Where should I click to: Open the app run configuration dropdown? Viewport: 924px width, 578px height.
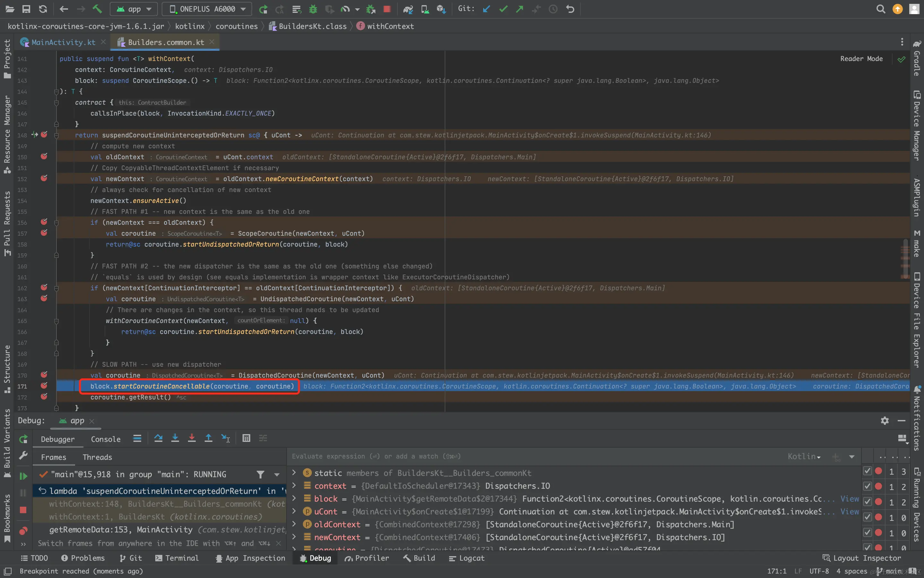click(x=134, y=9)
